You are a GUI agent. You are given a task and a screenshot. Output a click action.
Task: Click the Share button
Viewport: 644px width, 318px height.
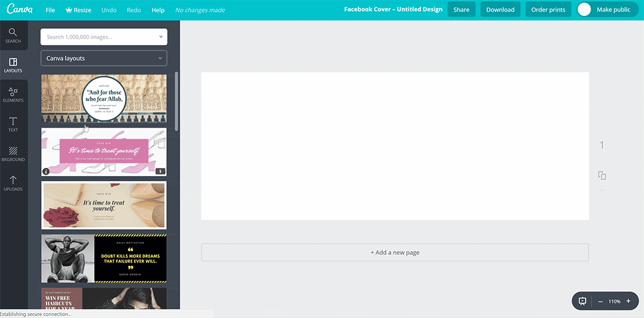pyautogui.click(x=461, y=10)
